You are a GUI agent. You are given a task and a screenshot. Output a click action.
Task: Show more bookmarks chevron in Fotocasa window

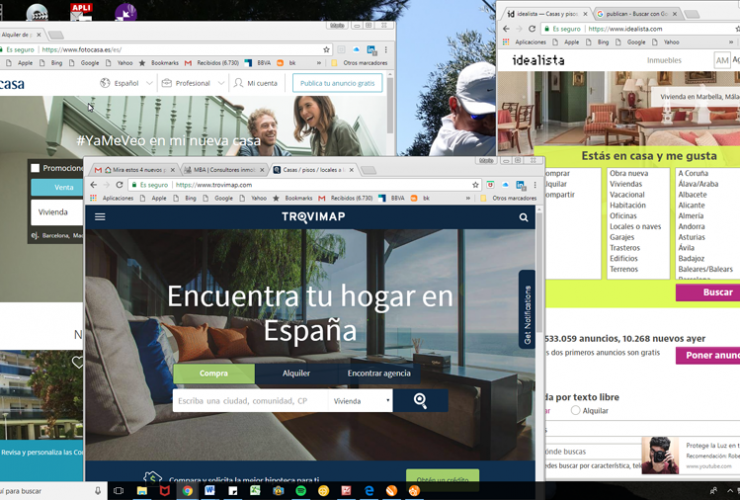point(319,62)
